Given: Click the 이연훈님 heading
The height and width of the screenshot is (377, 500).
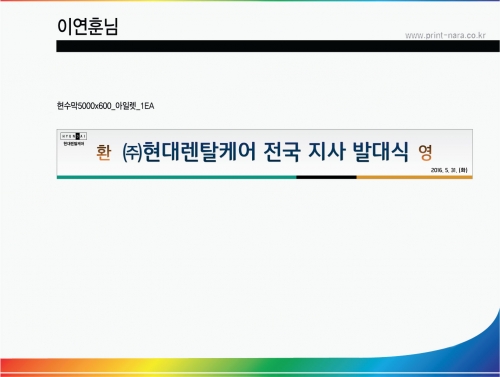Looking at the screenshot, I should (88, 26).
